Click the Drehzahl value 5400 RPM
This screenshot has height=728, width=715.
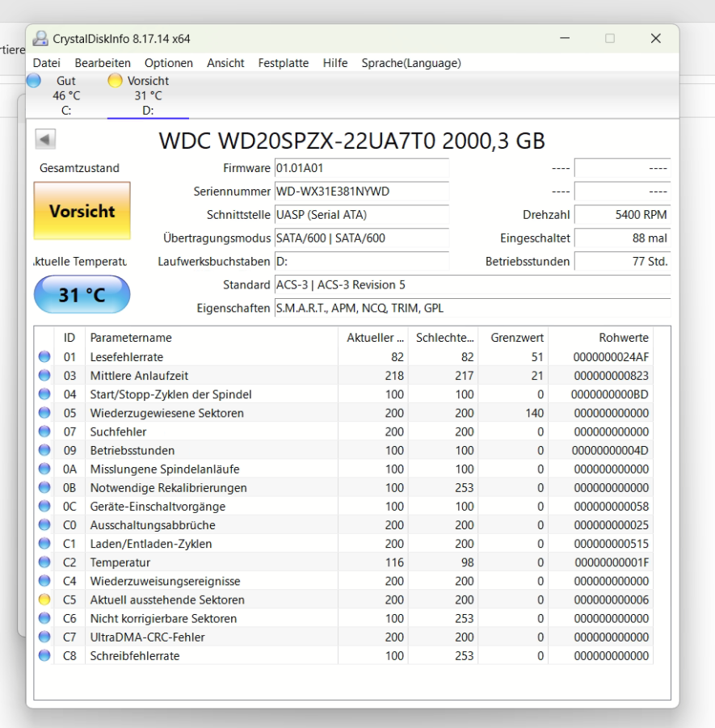point(623,214)
